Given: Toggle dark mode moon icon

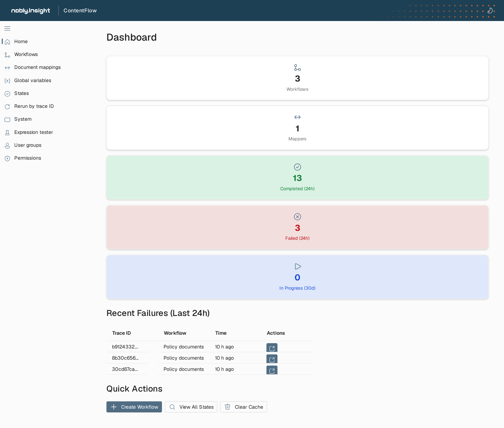Looking at the screenshot, I should click(490, 11).
